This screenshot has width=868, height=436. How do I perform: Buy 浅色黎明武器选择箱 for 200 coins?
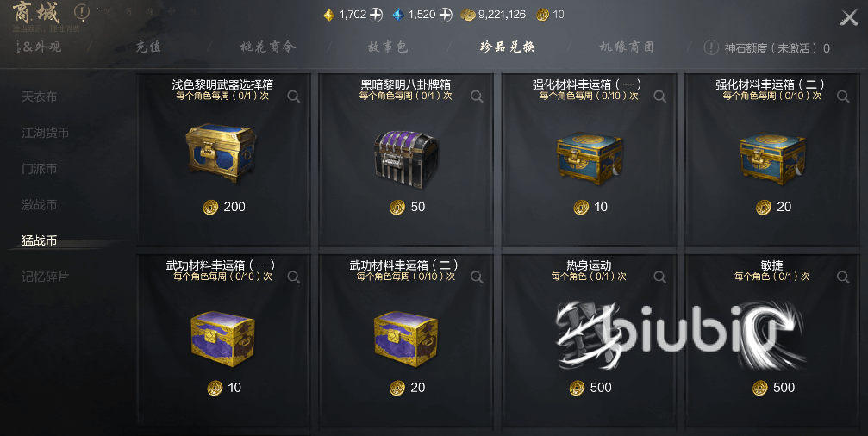click(x=224, y=207)
